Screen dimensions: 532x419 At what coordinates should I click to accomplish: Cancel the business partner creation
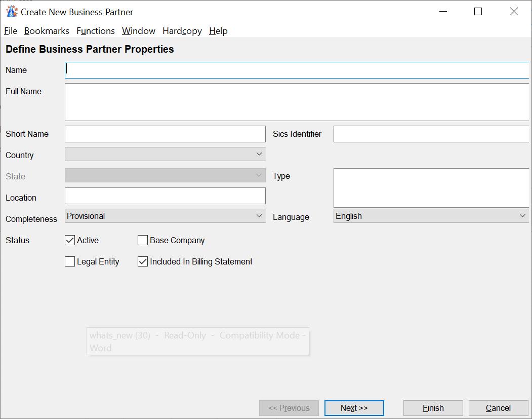pyautogui.click(x=498, y=408)
